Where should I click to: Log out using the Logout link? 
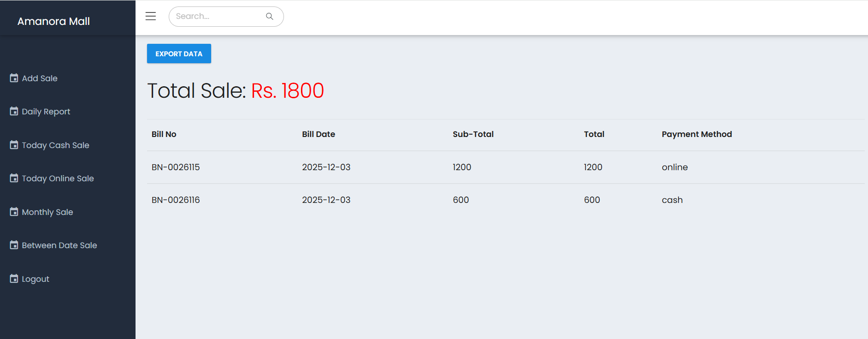(x=35, y=279)
